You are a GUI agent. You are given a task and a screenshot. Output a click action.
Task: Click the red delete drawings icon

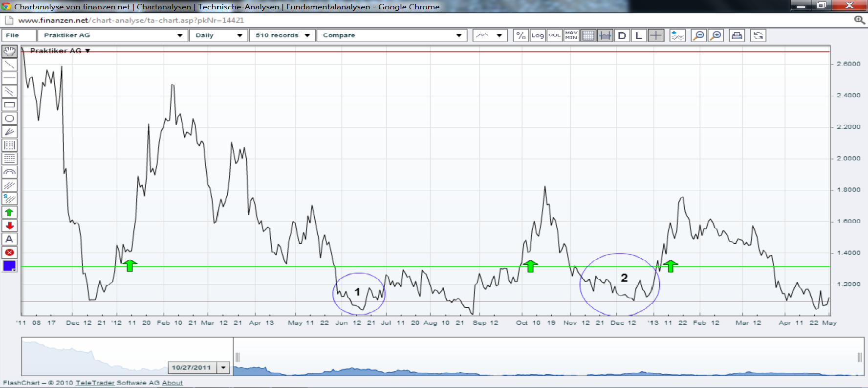[9, 252]
